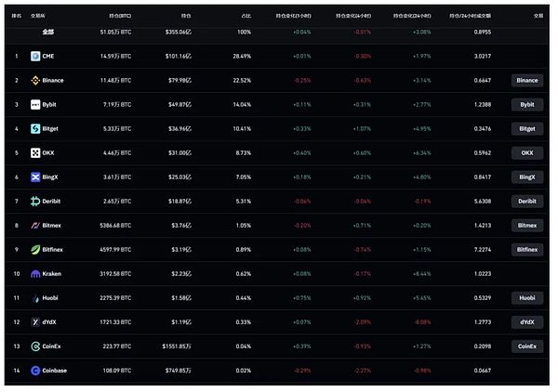
Task: Click the Bybit trade button
Action: point(527,104)
